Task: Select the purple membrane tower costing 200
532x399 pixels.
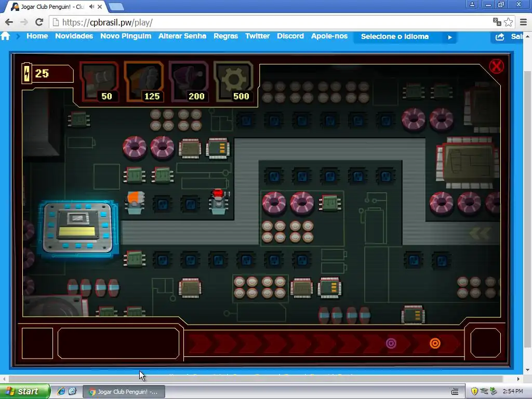Action: pos(189,82)
